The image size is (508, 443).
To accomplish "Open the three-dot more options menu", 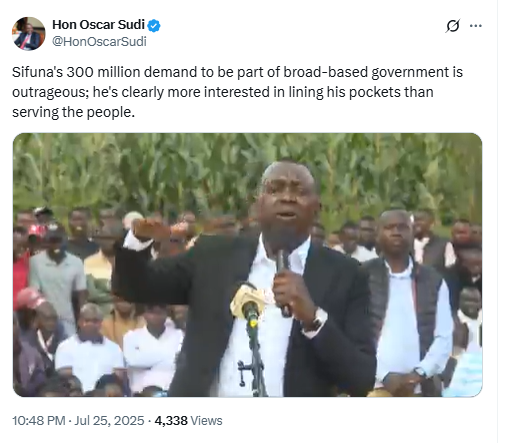I will click(476, 26).
